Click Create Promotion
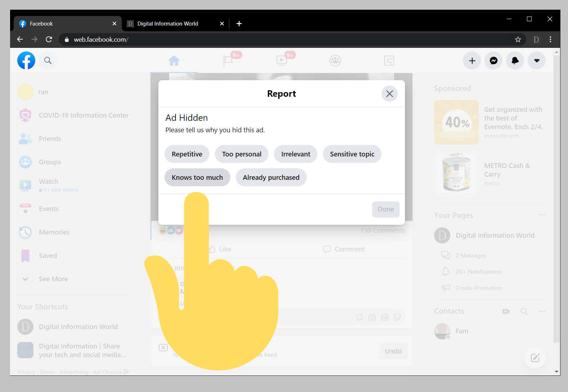The image size is (568, 392). point(472,288)
